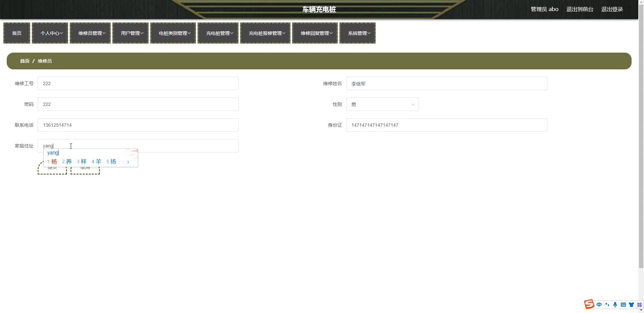Focus the 维修工号 input field

(x=138, y=83)
